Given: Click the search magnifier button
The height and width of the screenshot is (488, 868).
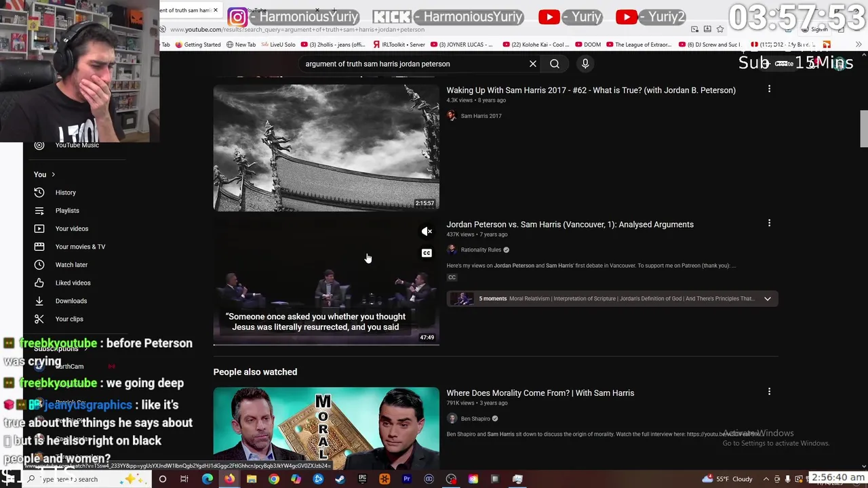Looking at the screenshot, I should click(x=555, y=64).
